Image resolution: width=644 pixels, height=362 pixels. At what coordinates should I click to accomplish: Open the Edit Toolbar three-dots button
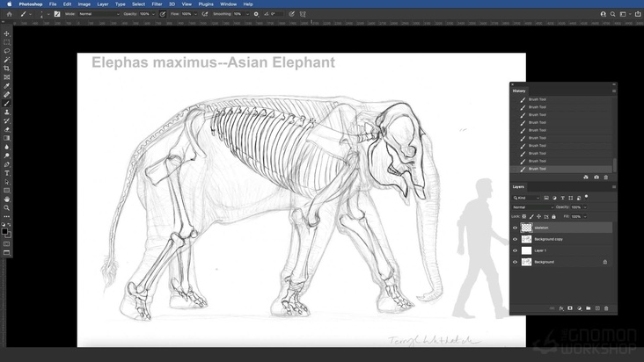pyautogui.click(x=6, y=216)
